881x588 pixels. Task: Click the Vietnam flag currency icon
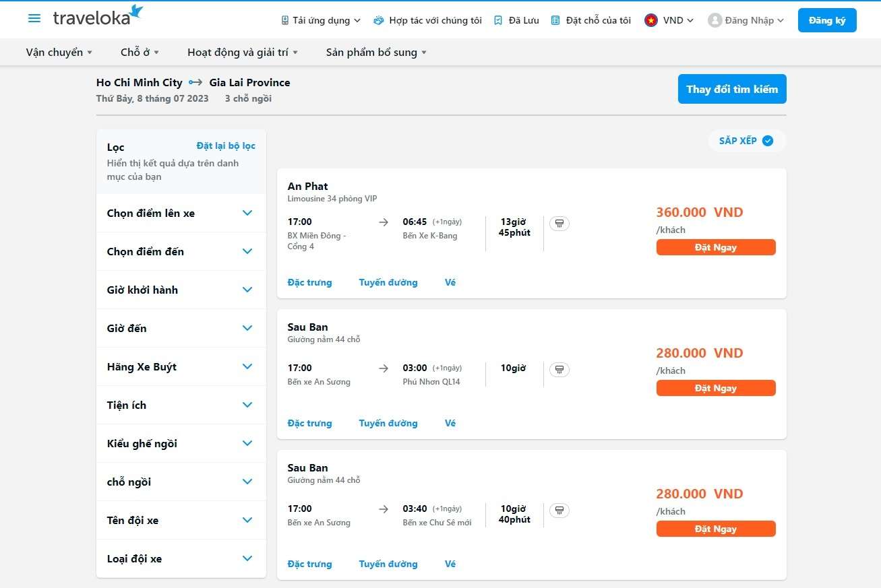651,20
